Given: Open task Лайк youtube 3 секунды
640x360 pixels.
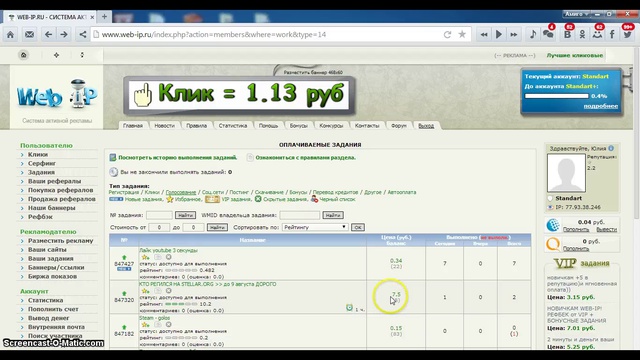Looking at the screenshot, I should pos(168,250).
